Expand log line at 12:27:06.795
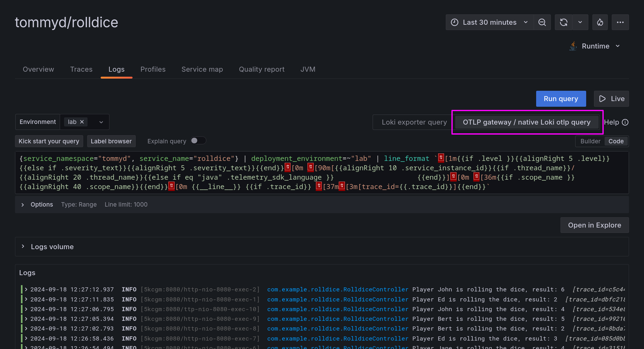Screen dimensions: 644x349 point(26,309)
